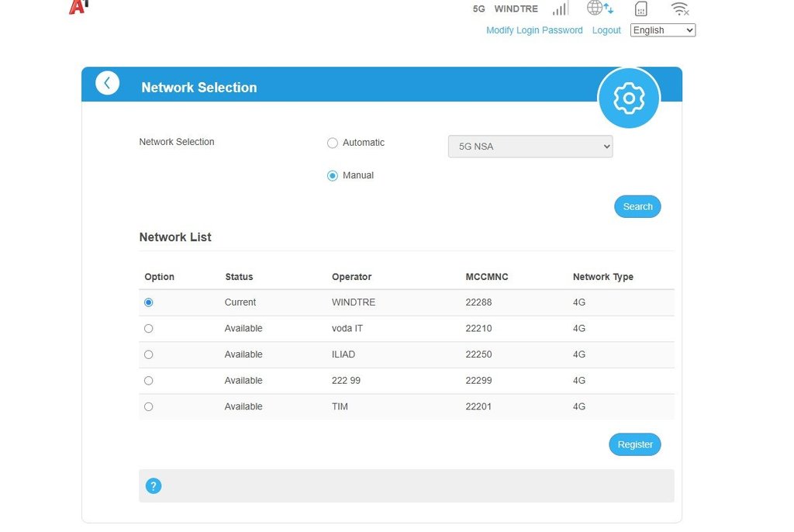Viewport: 794px width, 532px height.
Task: Click the back arrow icon in header
Action: pos(107,83)
